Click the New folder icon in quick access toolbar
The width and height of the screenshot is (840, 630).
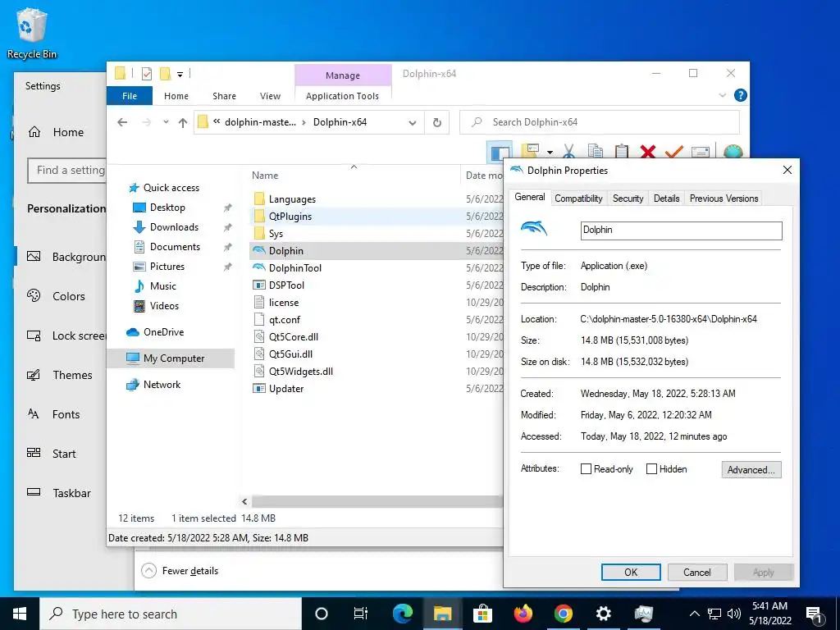[x=166, y=74]
